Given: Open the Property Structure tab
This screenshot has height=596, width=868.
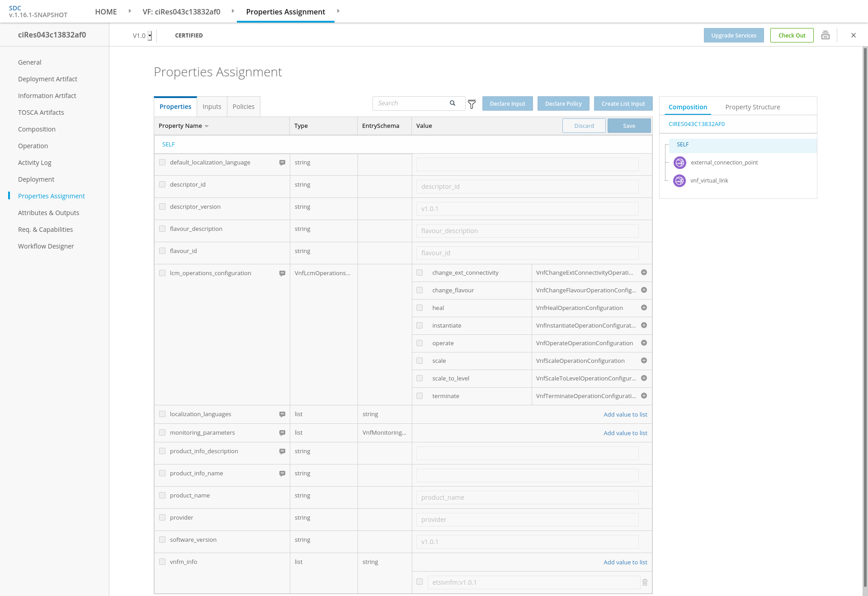Looking at the screenshot, I should tap(752, 107).
